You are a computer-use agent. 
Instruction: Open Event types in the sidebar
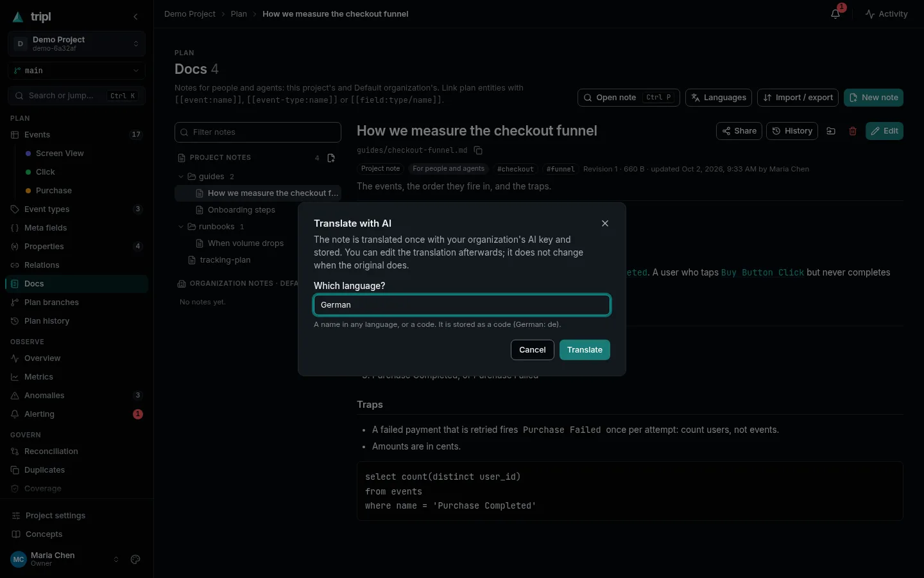click(x=77, y=209)
